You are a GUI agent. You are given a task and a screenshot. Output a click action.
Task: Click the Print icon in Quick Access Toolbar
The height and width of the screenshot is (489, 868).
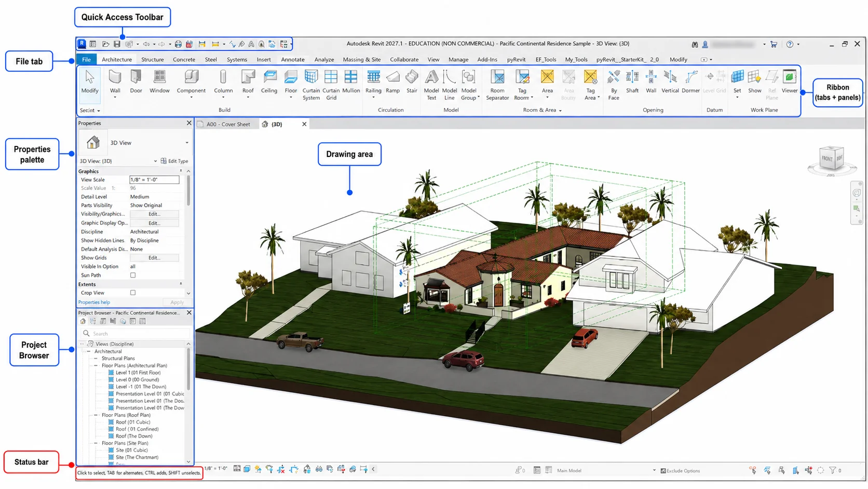178,44
